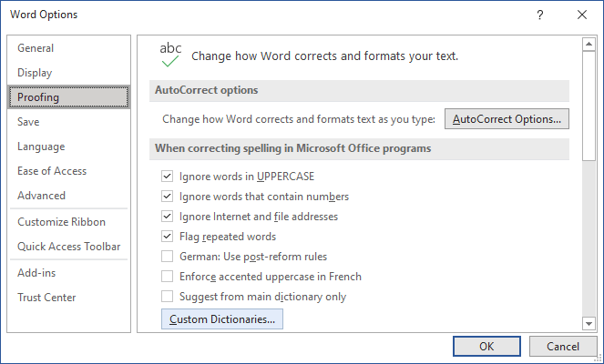Open the Trust Center category

(x=68, y=297)
